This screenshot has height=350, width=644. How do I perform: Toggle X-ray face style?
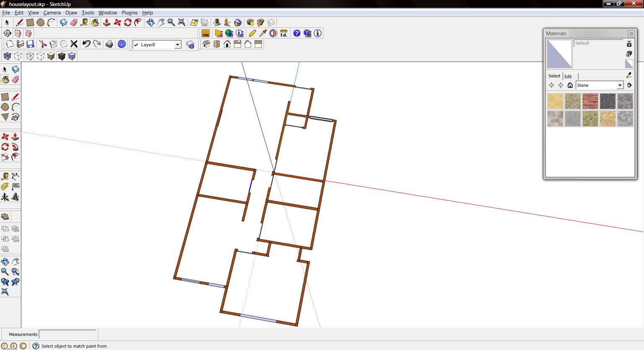click(x=8, y=56)
